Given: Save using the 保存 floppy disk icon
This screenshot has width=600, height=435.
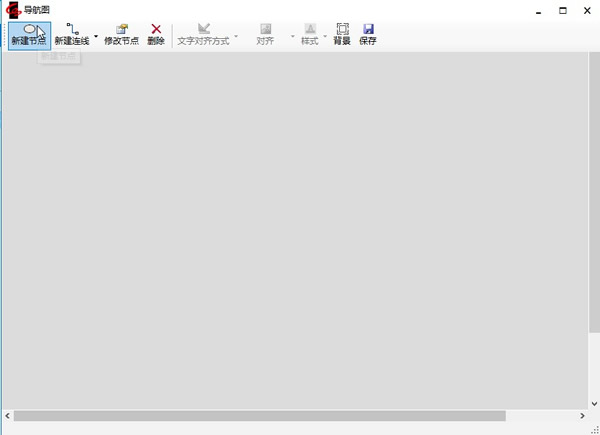Looking at the screenshot, I should coord(368,35).
